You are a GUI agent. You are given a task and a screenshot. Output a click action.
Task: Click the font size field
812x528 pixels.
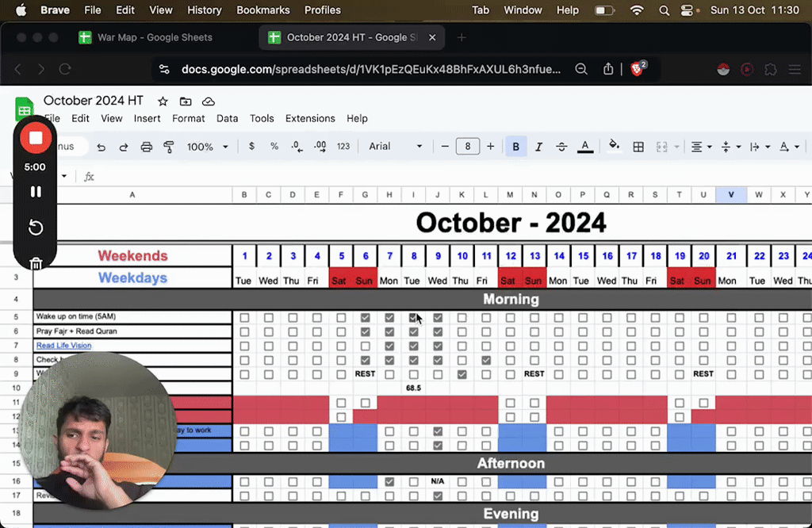click(x=468, y=147)
